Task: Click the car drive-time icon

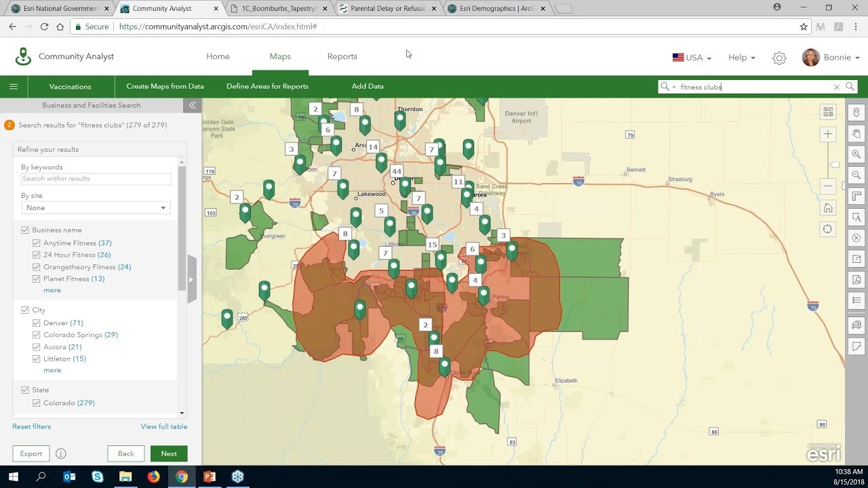Action: (856, 325)
